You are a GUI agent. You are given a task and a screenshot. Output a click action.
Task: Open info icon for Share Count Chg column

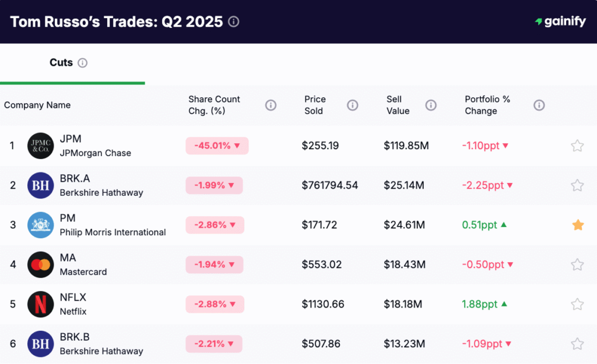point(271,105)
